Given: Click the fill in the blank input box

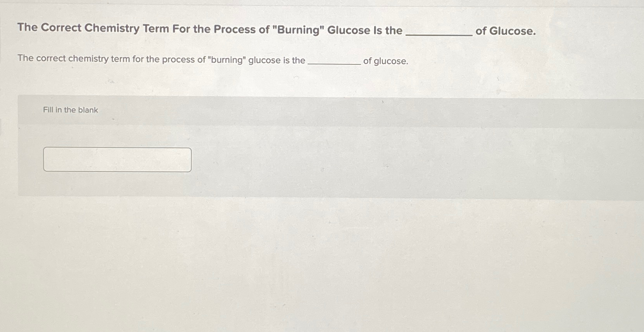Looking at the screenshot, I should (x=117, y=159).
